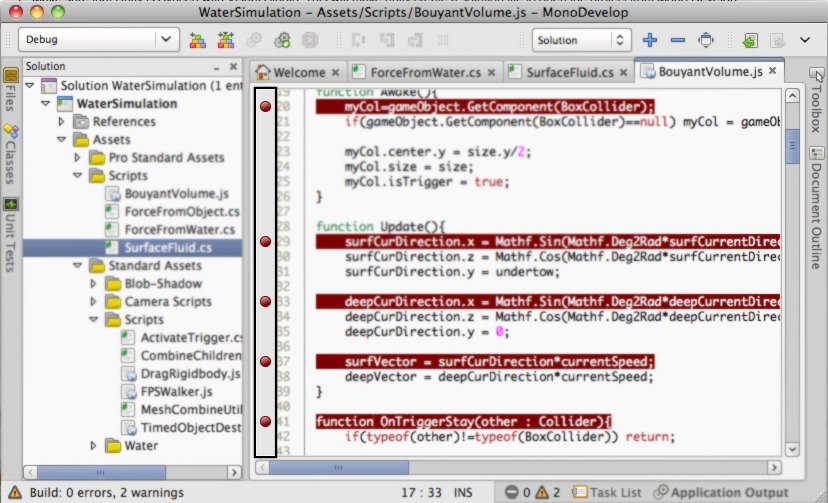The width and height of the screenshot is (828, 503).
Task: Click the zoom out minus icon
Action: click(678, 40)
